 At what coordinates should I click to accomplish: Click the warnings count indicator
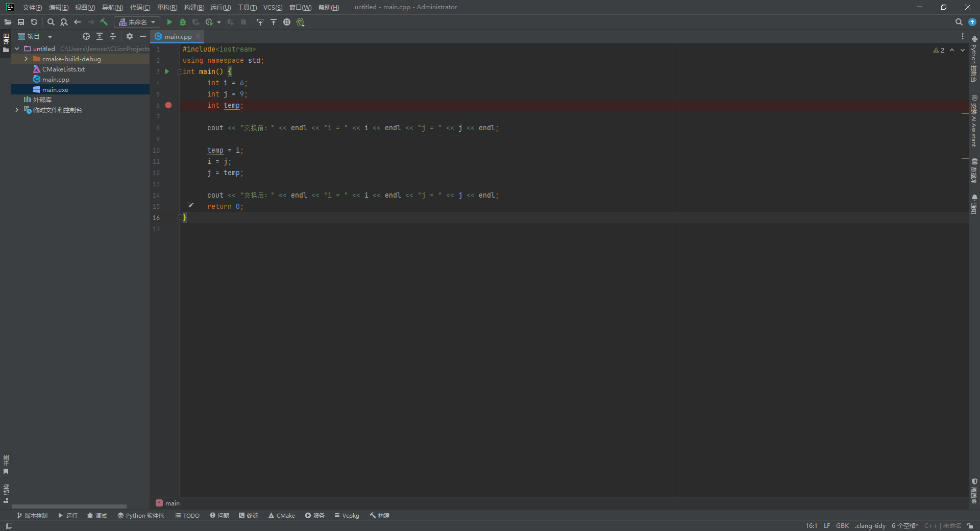939,50
